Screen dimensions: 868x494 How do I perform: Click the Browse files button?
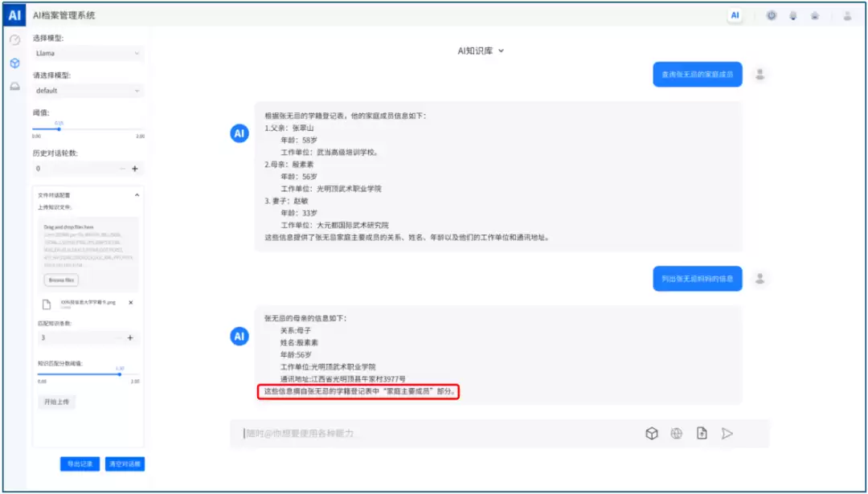coord(61,280)
